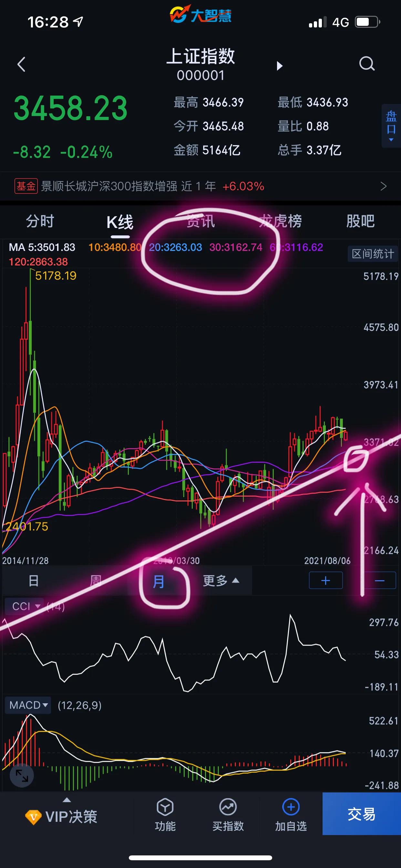Add stock via 加自选 plus icon

click(291, 807)
